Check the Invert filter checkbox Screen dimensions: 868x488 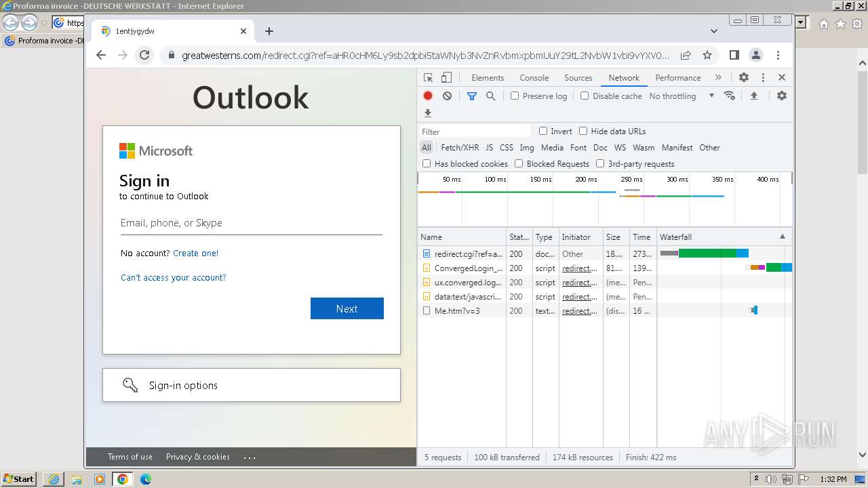(543, 131)
